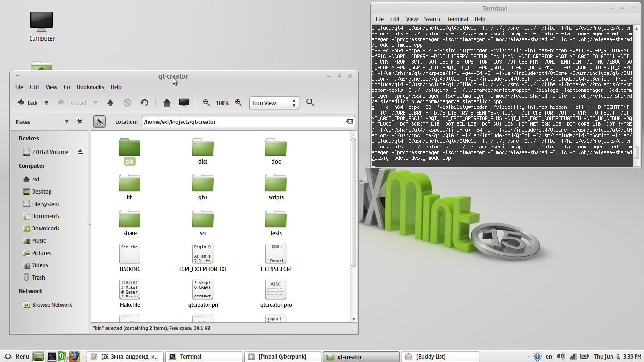Open the Edit menu in Terminal window
The width and height of the screenshot is (644, 362).
point(395,19)
